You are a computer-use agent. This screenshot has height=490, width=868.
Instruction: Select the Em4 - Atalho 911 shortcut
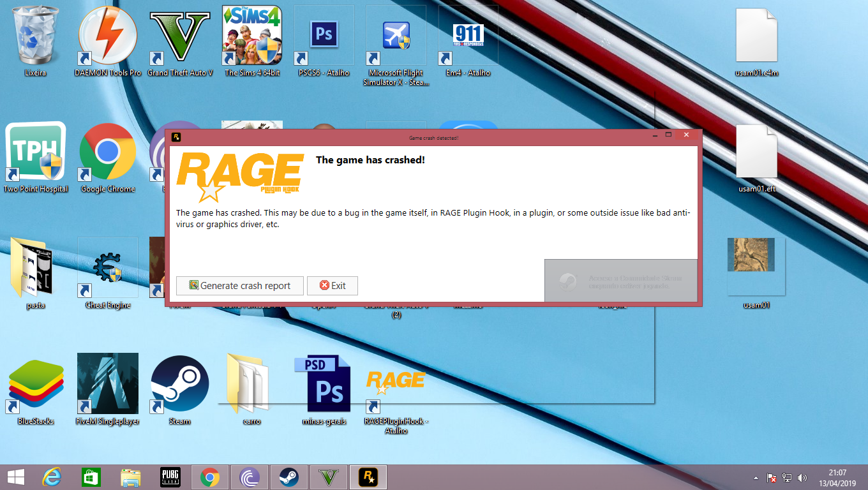click(468, 41)
